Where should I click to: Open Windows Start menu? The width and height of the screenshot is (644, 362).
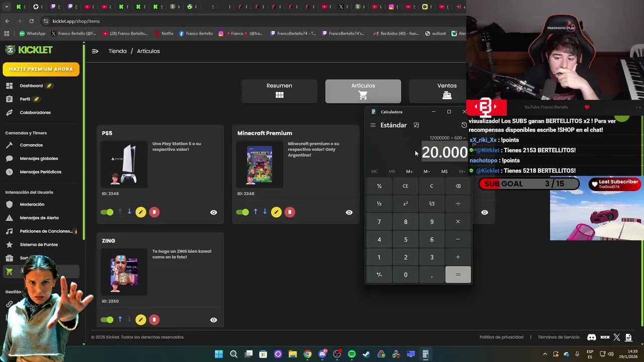point(219,354)
